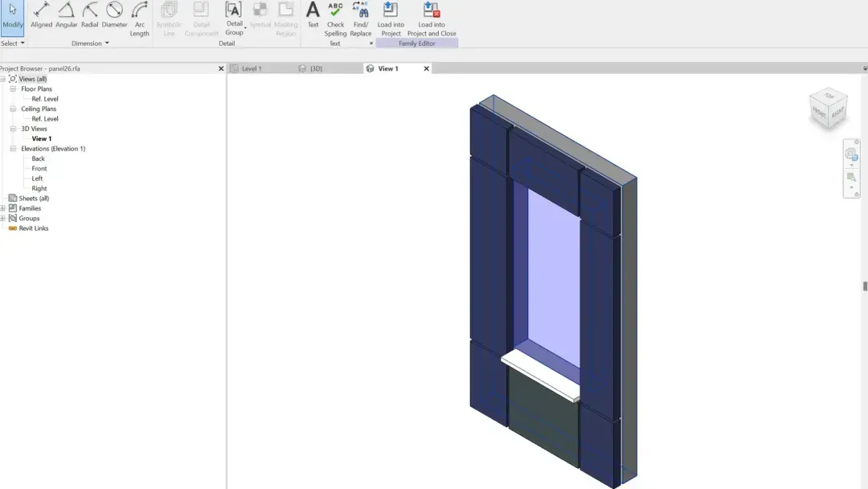
Task: Click Load into Project and Close
Action: (x=430, y=16)
